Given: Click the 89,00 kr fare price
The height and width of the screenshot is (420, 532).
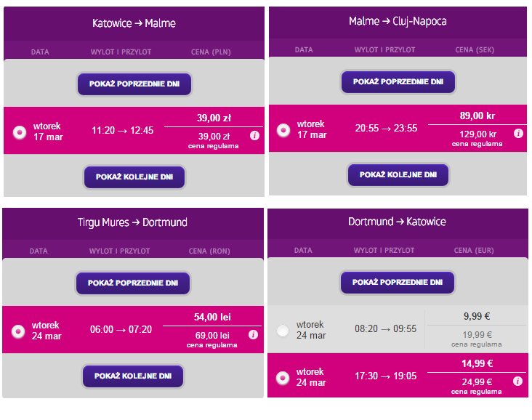Looking at the screenshot, I should click(477, 116).
